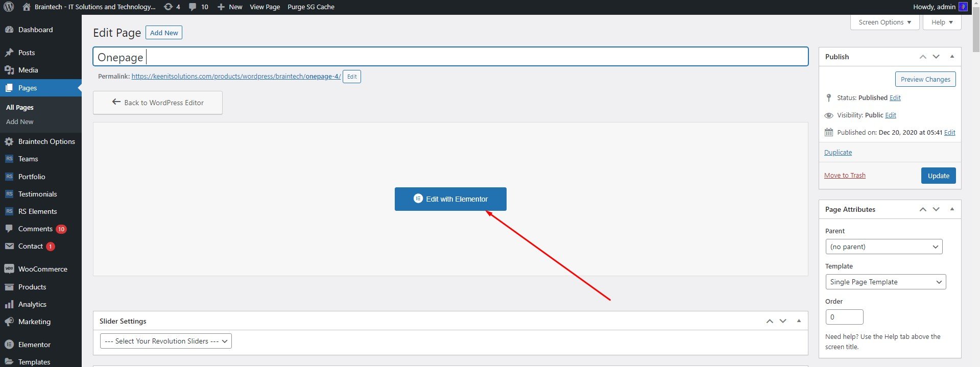980x367 pixels.
Task: Click the visibility eye icon in Publish box
Action: [x=829, y=115]
